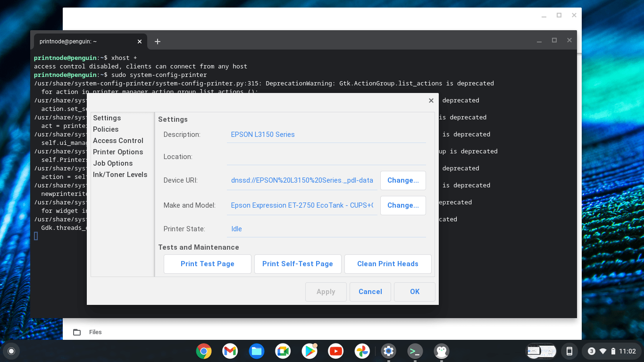Open clock showing 11:02

point(627,351)
